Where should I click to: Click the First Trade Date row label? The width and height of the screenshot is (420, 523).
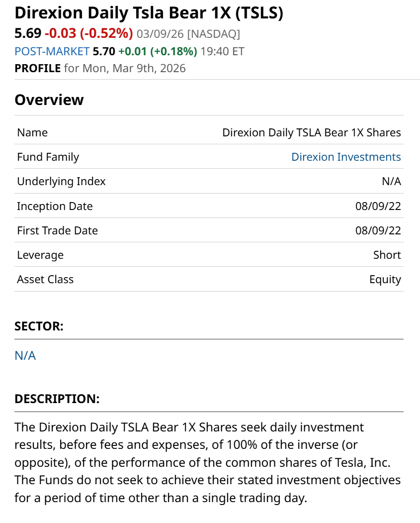57,230
